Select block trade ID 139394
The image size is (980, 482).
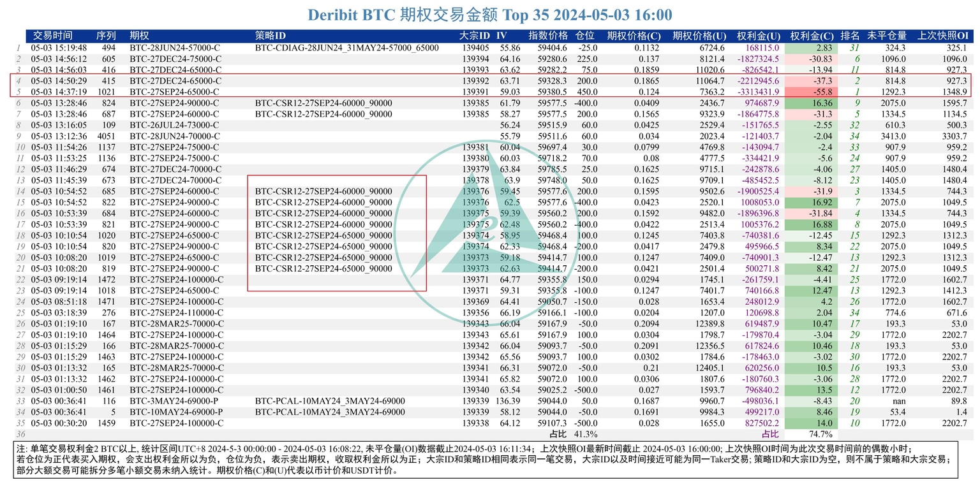[x=475, y=59]
